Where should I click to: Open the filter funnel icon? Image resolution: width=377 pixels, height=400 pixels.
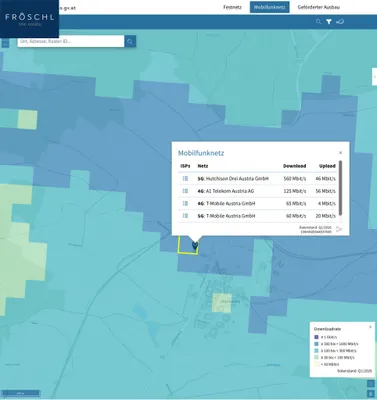pyautogui.click(x=329, y=22)
